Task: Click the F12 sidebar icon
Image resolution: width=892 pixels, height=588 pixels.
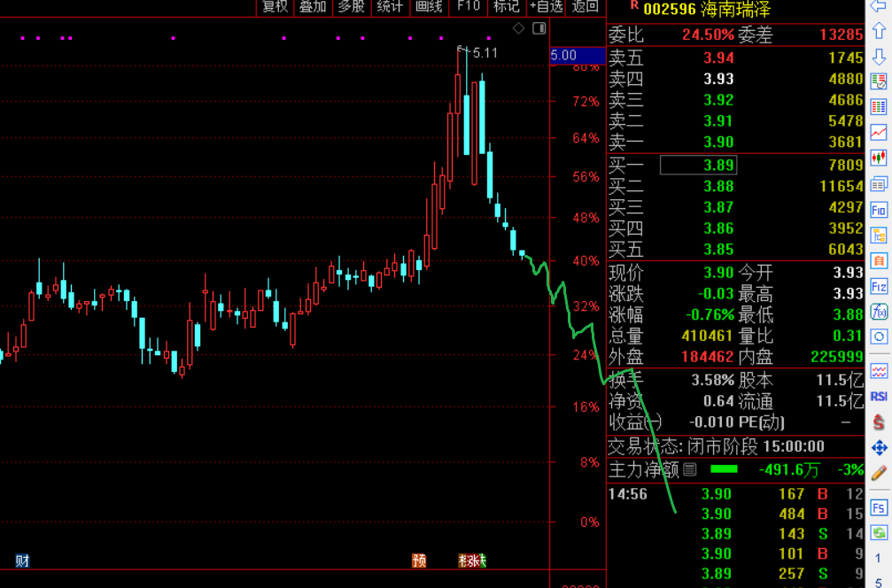Action: click(879, 286)
